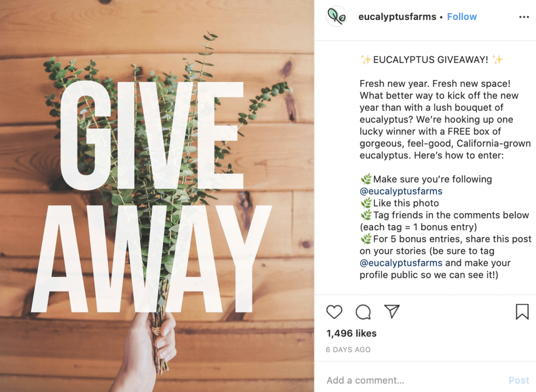The image size is (536, 392).
Task: Like the post with the heart icon
Action: [x=334, y=312]
